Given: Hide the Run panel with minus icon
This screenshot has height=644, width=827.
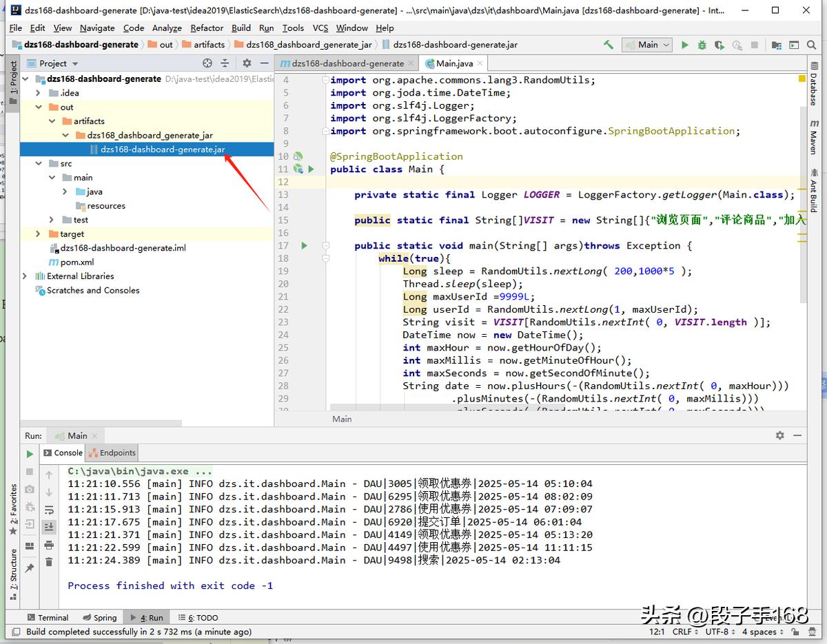Looking at the screenshot, I should tap(797, 435).
